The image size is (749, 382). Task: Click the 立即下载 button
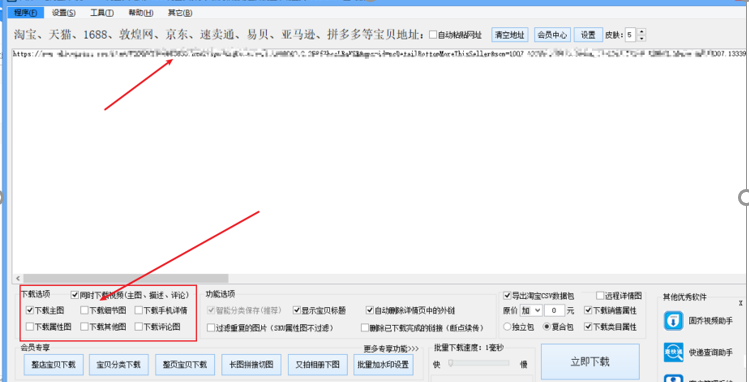tap(590, 361)
